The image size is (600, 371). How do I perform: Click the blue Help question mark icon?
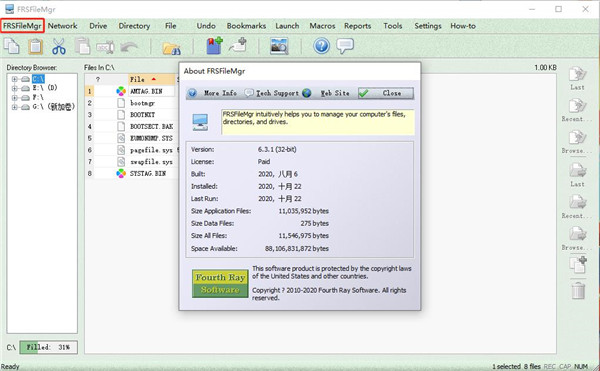[x=321, y=46]
